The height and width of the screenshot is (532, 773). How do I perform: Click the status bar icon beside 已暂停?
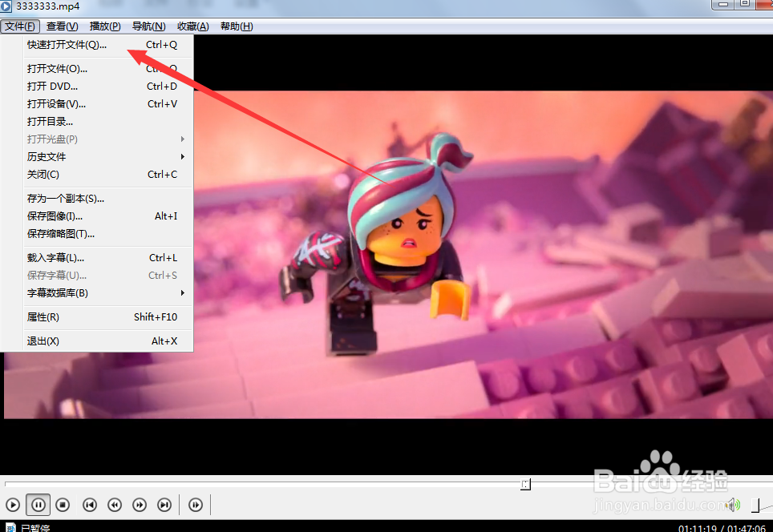(10, 527)
